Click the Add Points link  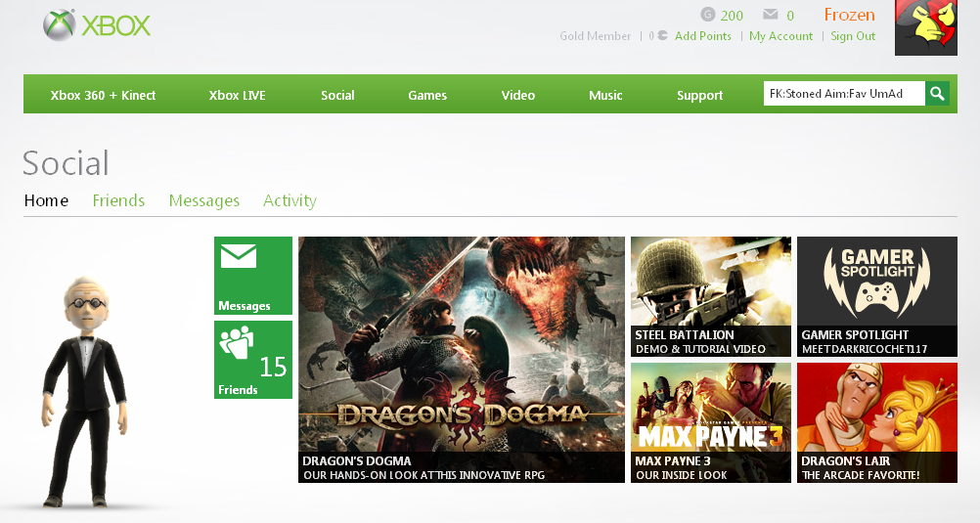pos(703,36)
